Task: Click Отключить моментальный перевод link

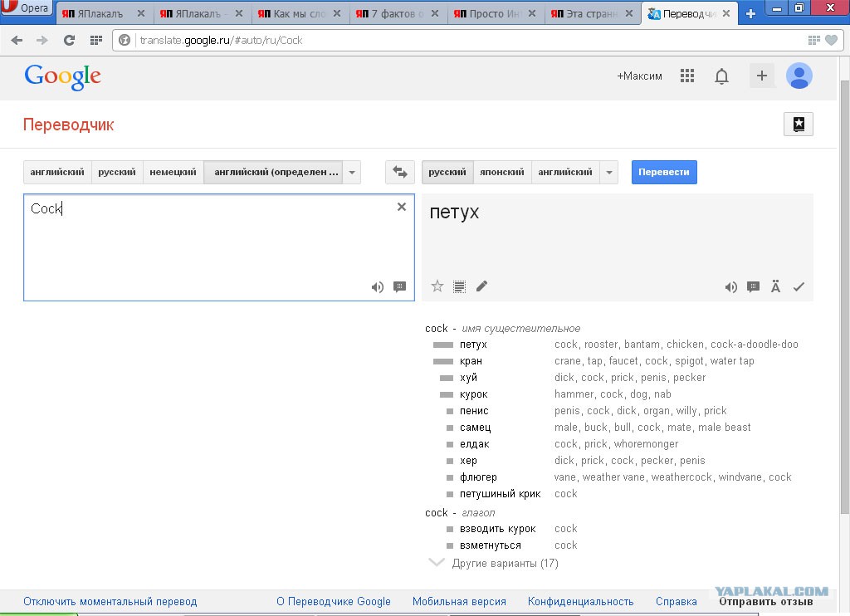Action: coord(110,601)
